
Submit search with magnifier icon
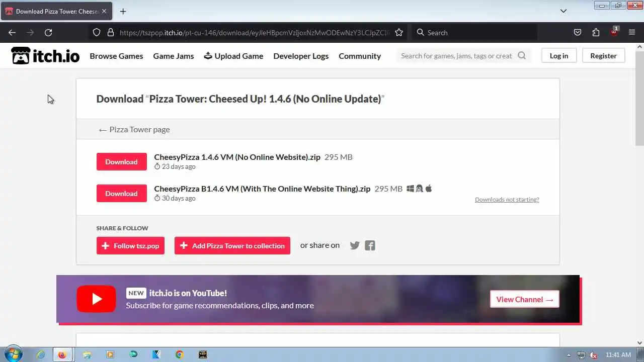522,56
